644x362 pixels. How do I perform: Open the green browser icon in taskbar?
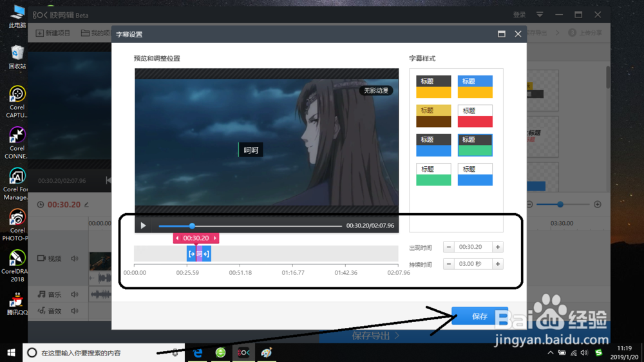pyautogui.click(x=220, y=352)
